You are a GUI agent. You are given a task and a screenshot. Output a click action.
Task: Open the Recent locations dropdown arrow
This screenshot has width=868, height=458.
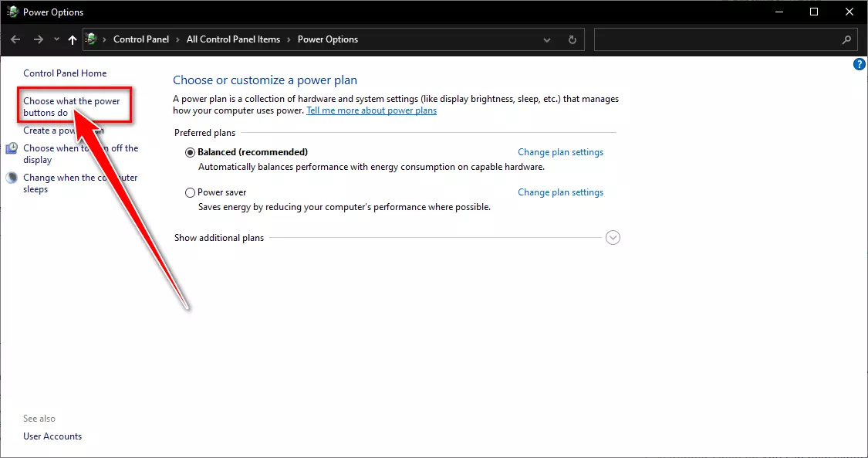[56, 39]
